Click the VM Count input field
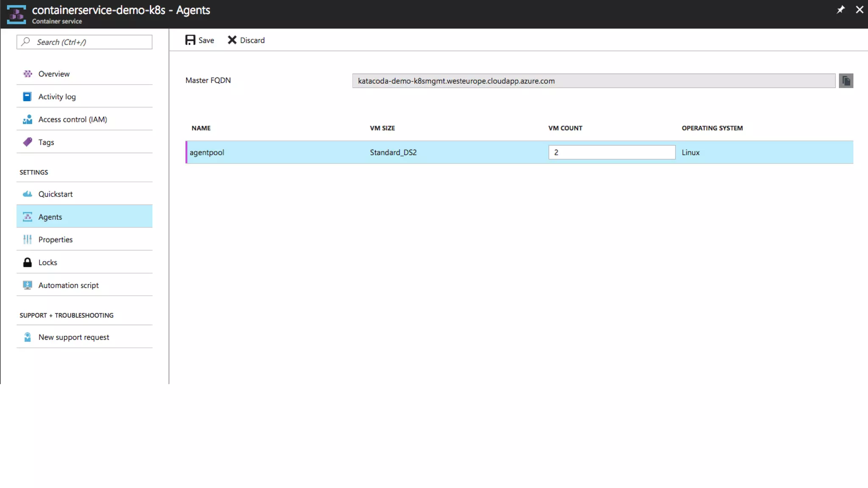This screenshot has height=488, width=868. [611, 152]
